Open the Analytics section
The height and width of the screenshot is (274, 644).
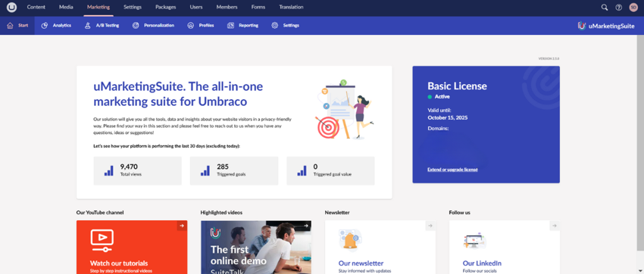56,26
